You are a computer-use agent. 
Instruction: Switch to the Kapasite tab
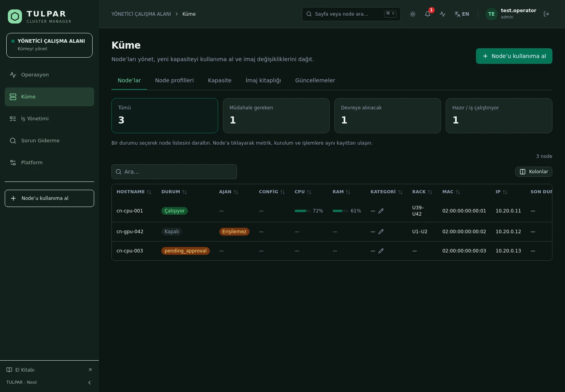point(220,80)
